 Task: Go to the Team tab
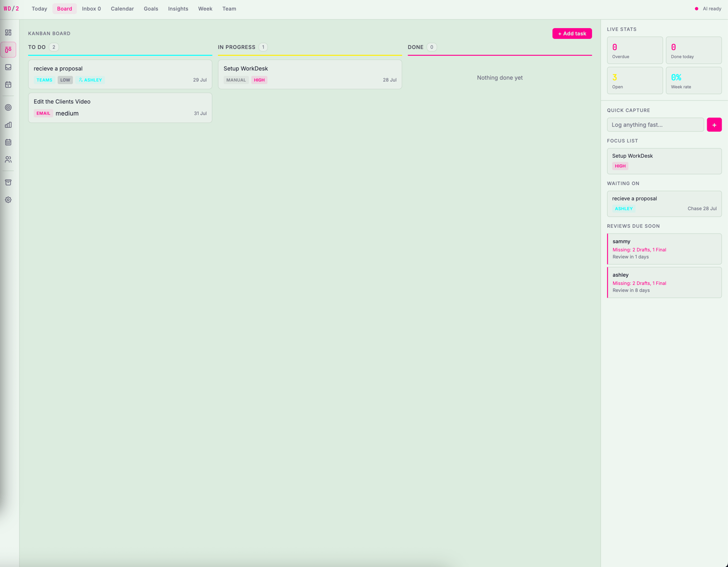coord(229,9)
